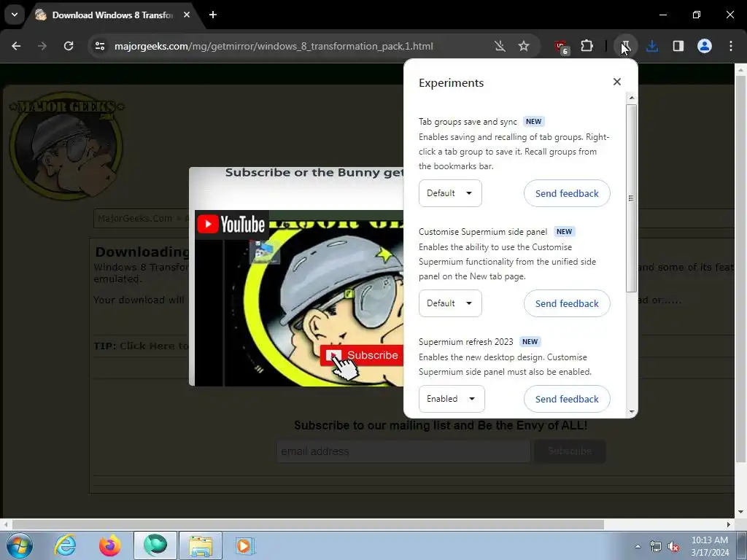Screen dimensions: 747x560
Task: Click the Experiments panel scrollbar thumb
Action: pos(632,198)
